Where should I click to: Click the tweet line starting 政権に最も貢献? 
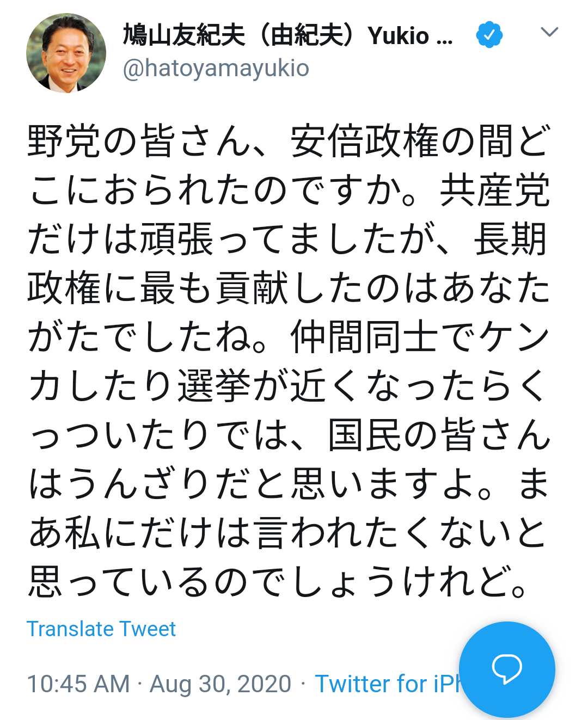tap(289, 288)
